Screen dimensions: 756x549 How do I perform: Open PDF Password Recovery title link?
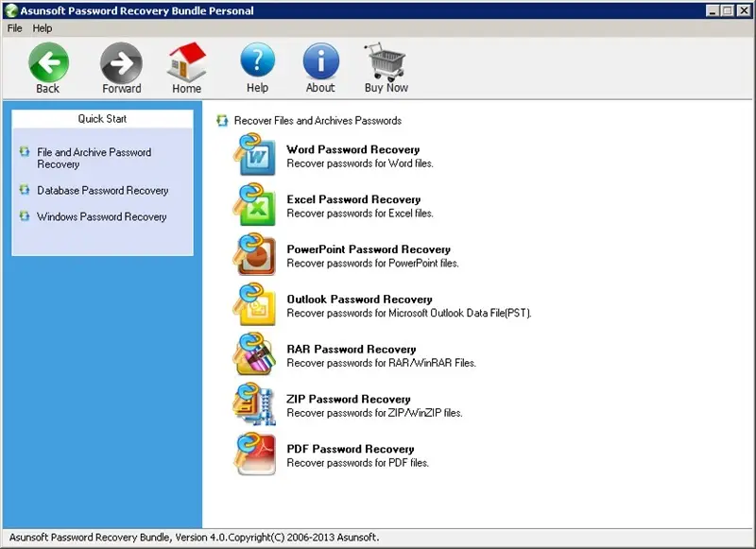(x=351, y=449)
